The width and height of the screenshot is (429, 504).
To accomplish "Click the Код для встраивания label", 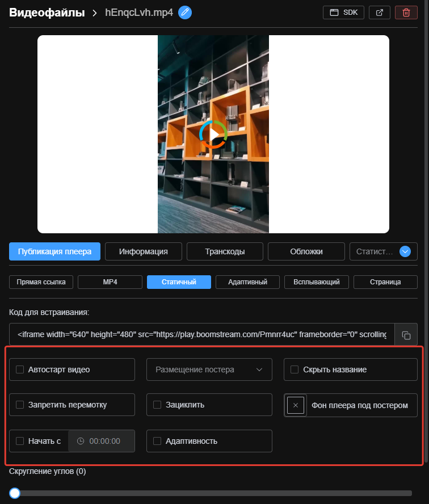I will [49, 312].
